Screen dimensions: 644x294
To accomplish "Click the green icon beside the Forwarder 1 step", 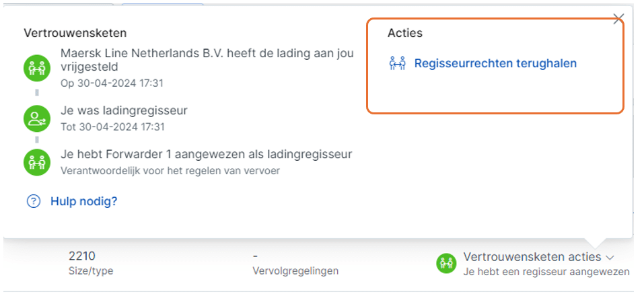I will (x=36, y=162).
